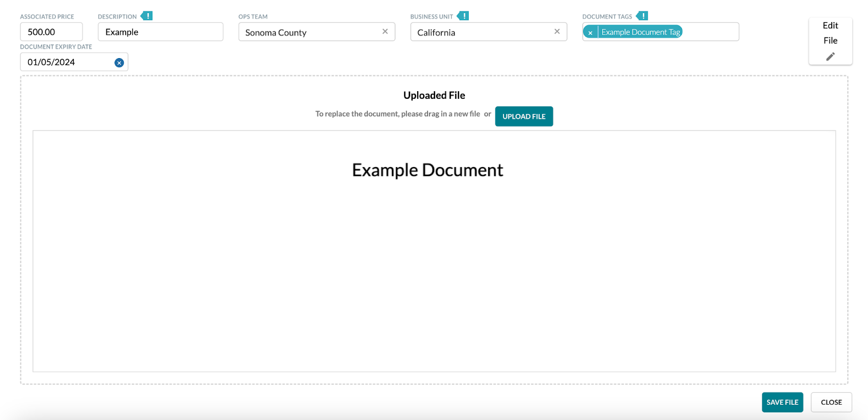Click the Document Expiry Date field
Viewport: 868px width, 420px height.
tap(74, 62)
